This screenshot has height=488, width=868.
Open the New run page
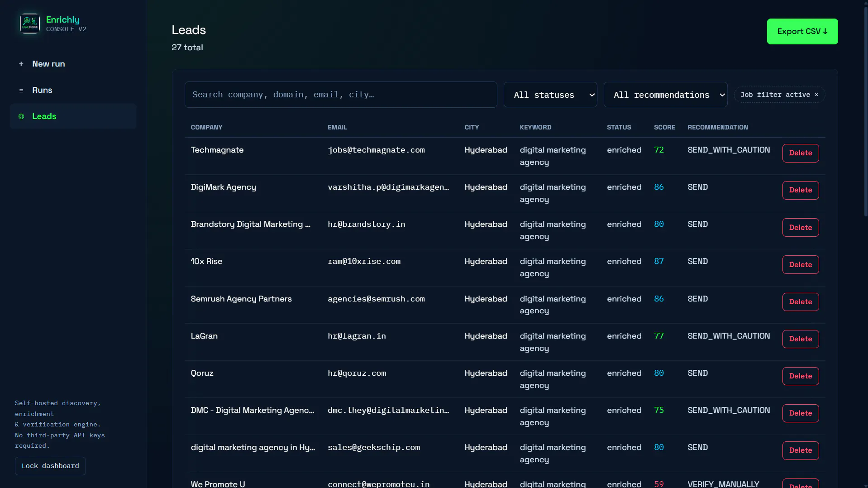[x=73, y=64]
